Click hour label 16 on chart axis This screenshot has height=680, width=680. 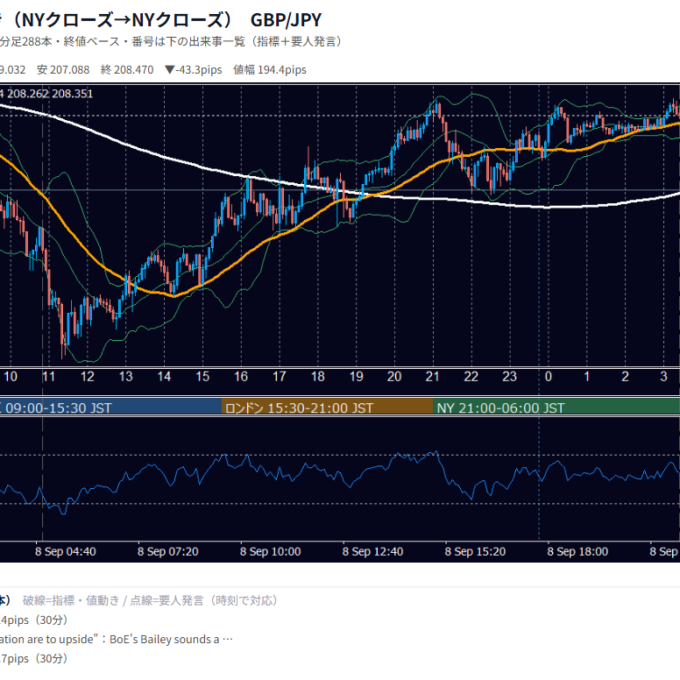tap(241, 376)
